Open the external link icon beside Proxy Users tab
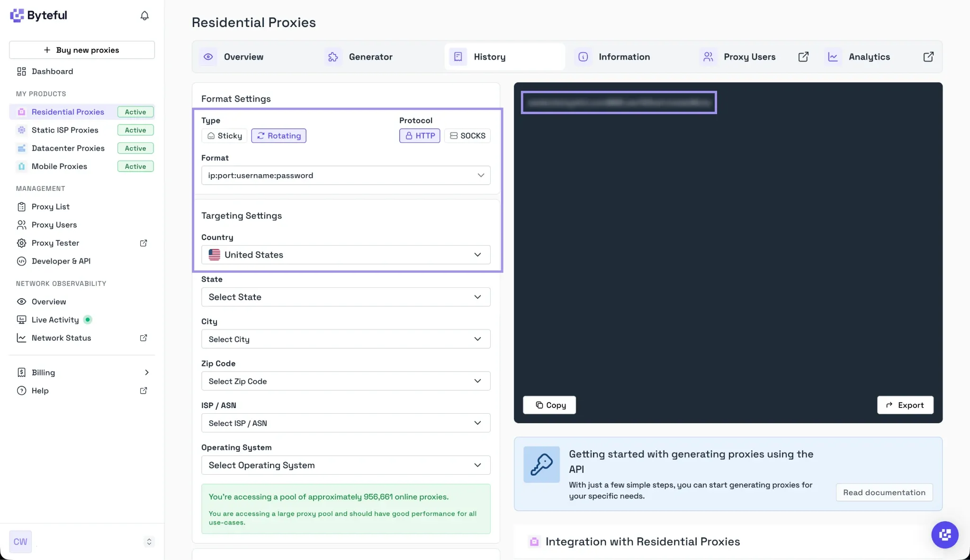The image size is (970, 560). pos(803,57)
